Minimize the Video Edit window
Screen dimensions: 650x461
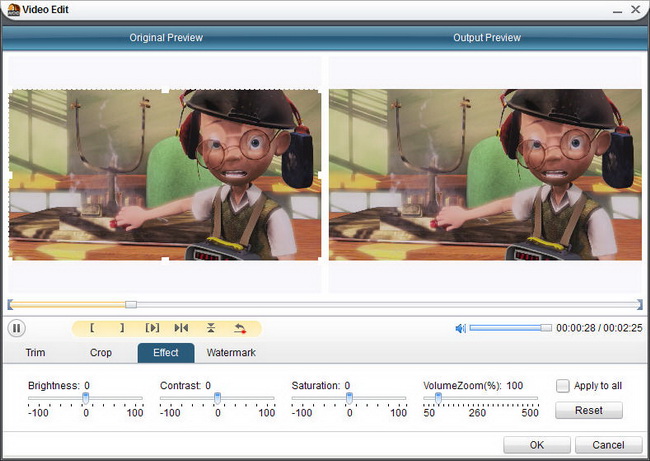618,10
